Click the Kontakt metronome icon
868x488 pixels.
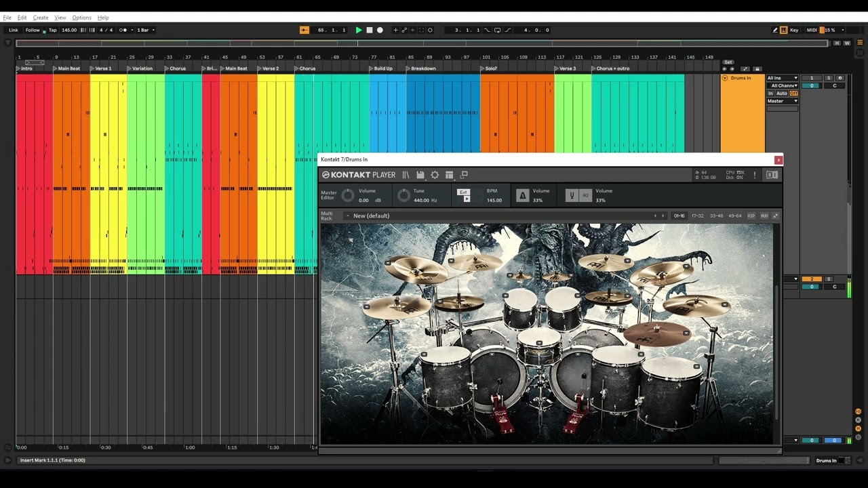[522, 195]
